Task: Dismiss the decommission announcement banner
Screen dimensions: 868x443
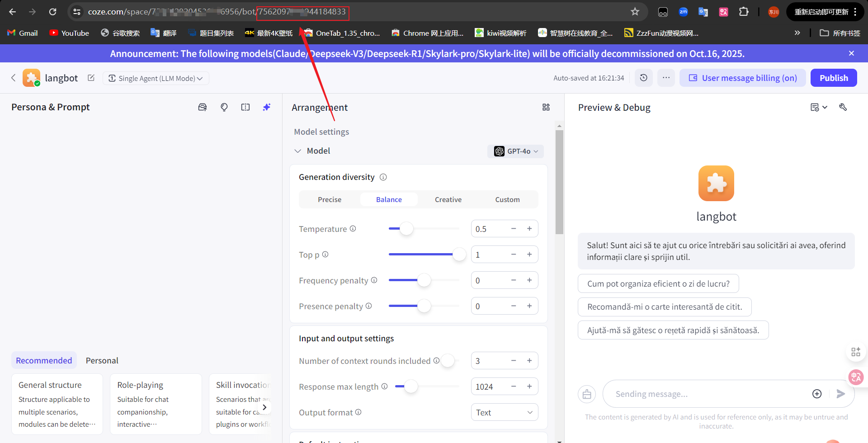Action: (852, 53)
